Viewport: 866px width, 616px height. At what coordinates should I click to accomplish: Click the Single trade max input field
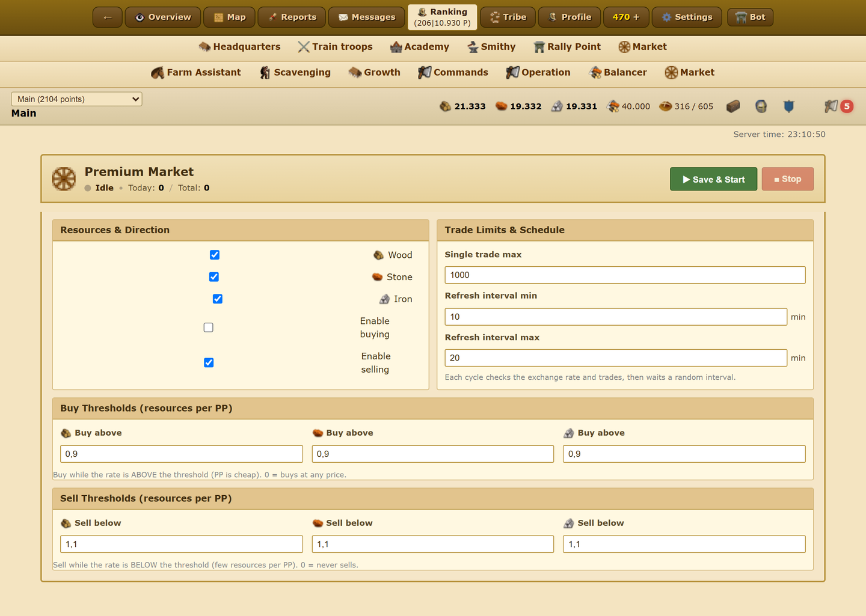[x=625, y=275]
